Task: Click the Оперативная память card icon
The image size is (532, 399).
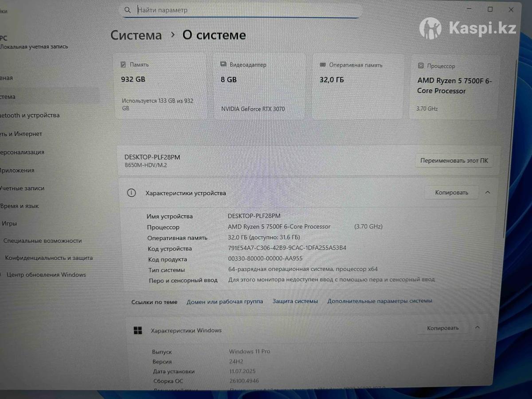Action: (323, 65)
